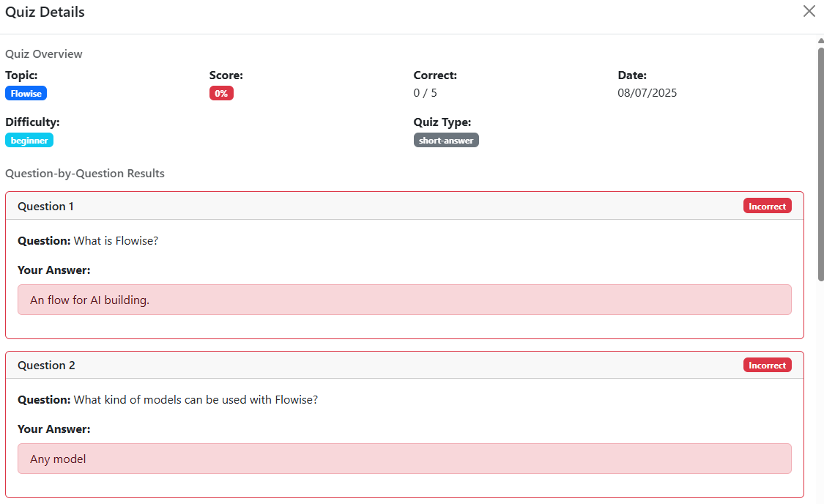
Task: Click the Question-by-Question Results heading
Action: [x=85, y=174]
